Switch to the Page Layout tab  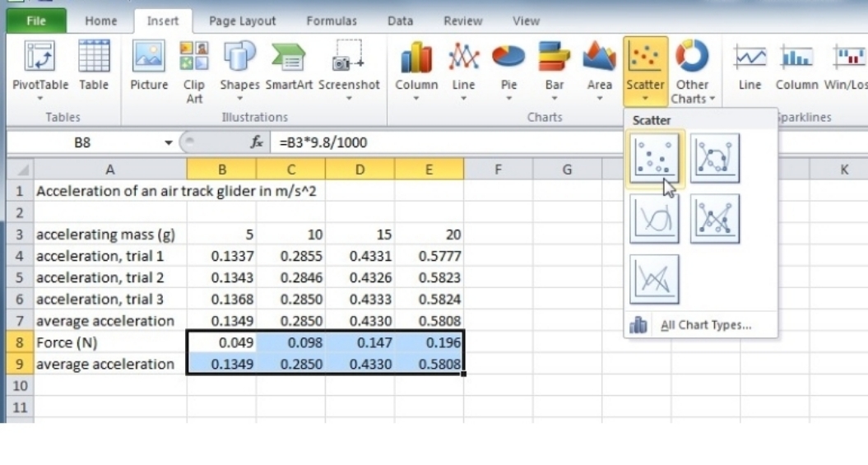(x=242, y=21)
